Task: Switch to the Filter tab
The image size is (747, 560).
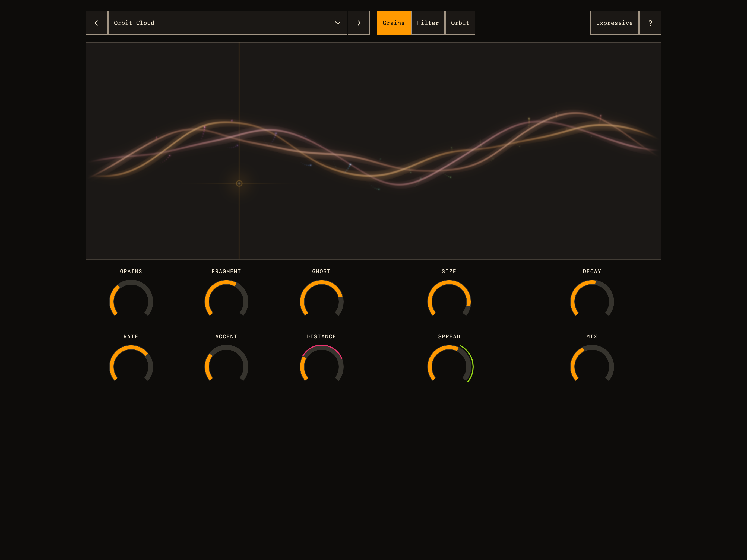Action: coord(428,23)
